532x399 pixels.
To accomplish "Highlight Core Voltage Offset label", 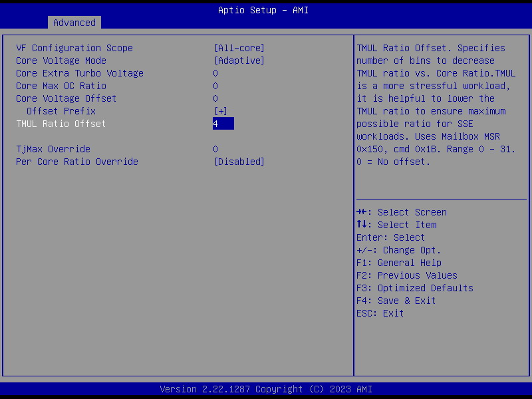I will 66,98.
